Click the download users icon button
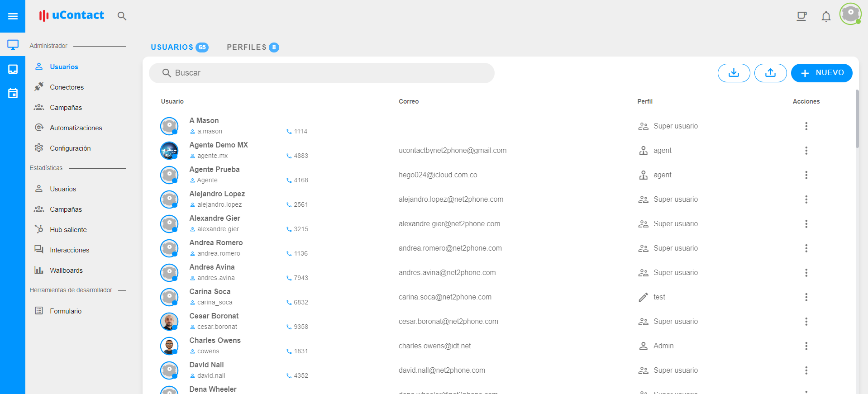868x394 pixels. point(734,73)
